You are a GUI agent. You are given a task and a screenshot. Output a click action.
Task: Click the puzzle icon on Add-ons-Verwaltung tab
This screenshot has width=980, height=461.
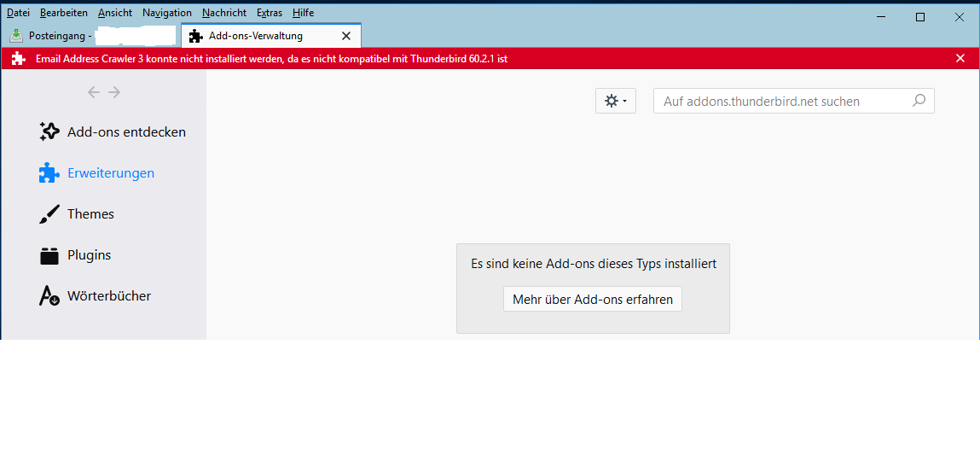point(195,36)
